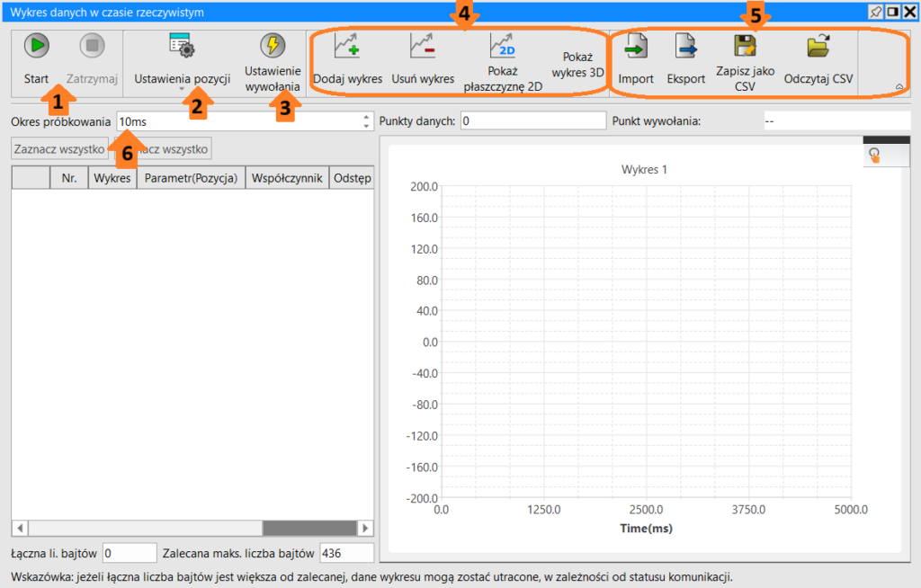This screenshot has width=921, height=588.
Task: Increase the sampling period with the up arrow
Action: coord(367,117)
